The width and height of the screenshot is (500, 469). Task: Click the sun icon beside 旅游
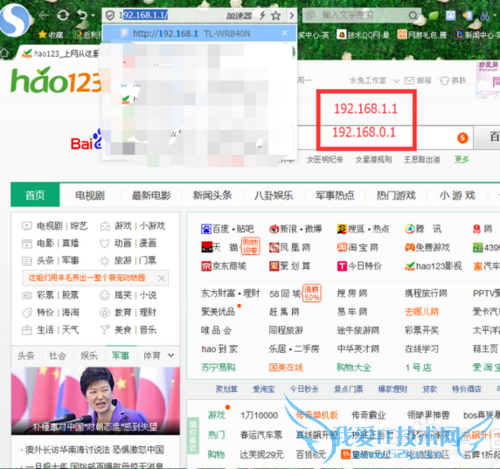104,261
